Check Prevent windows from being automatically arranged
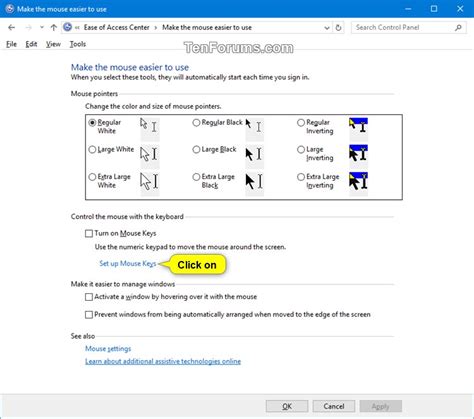 pyautogui.click(x=89, y=315)
